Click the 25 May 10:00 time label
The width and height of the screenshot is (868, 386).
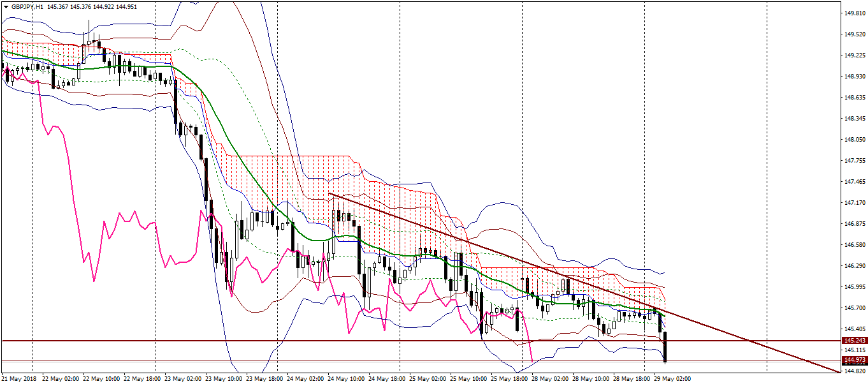point(467,379)
